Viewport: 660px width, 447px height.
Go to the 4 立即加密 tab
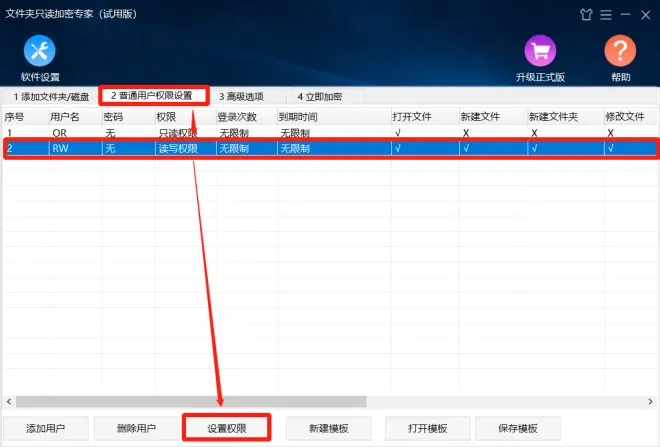(319, 97)
